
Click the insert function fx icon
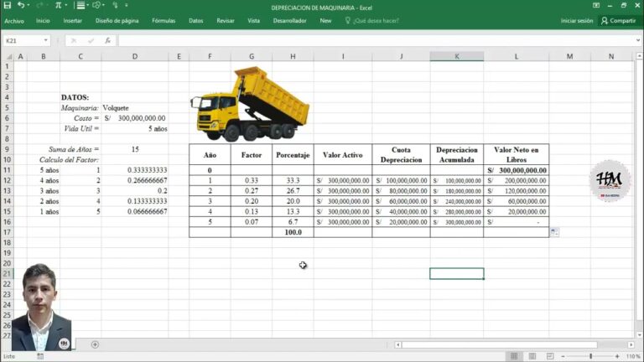point(107,40)
